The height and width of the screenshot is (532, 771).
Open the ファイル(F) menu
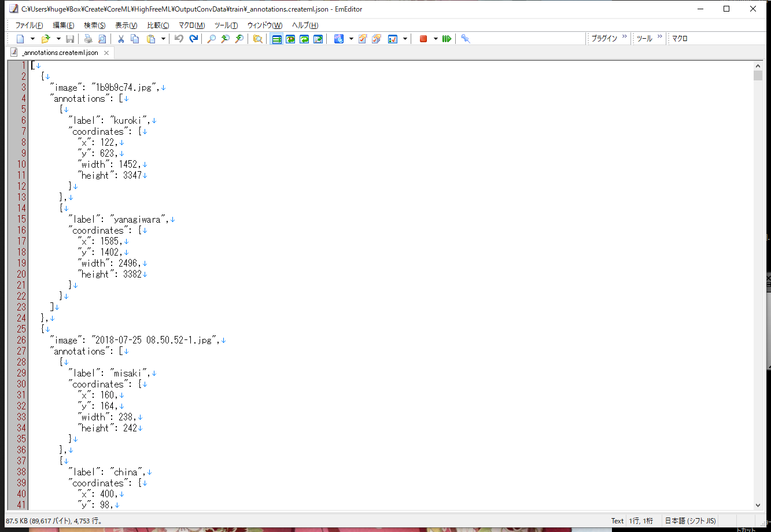tap(29, 25)
